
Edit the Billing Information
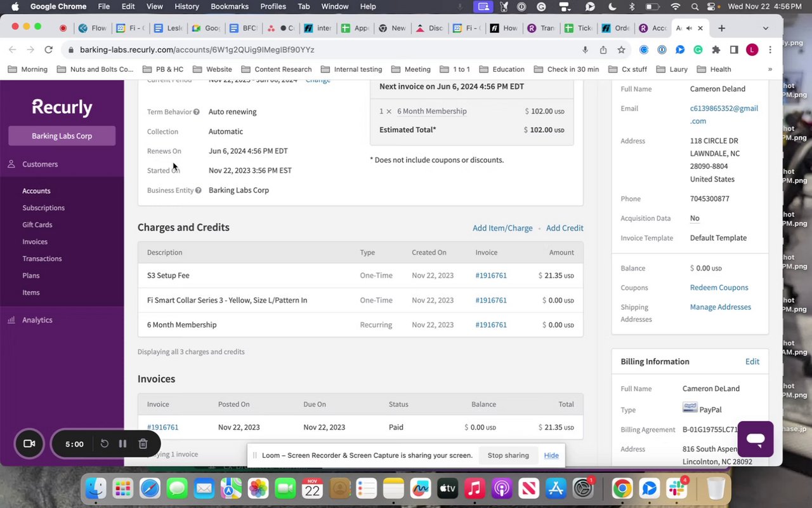click(x=752, y=362)
